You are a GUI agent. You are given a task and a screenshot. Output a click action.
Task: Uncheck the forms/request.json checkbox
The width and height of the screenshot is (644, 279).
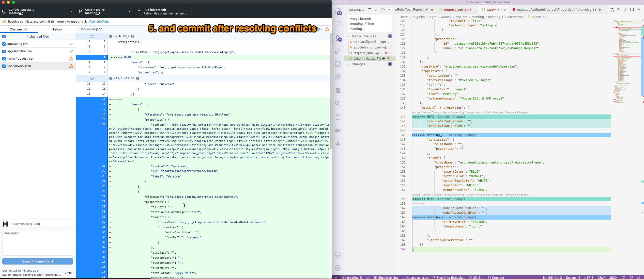[4, 59]
